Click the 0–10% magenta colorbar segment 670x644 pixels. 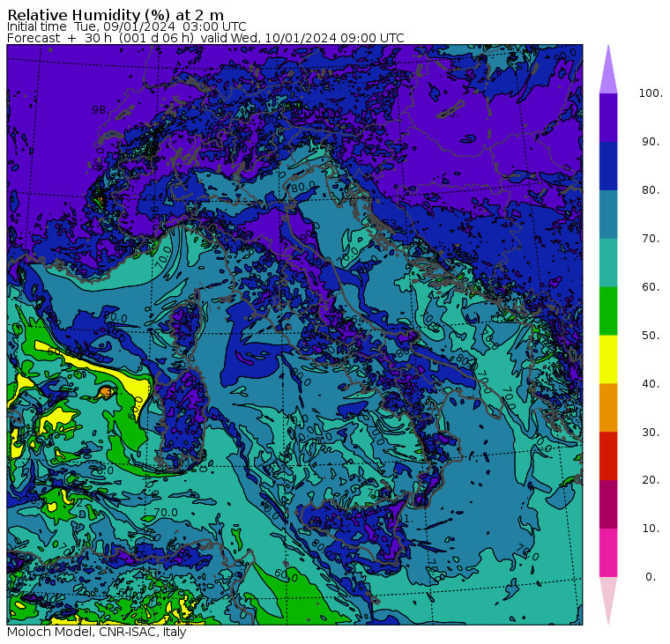[x=608, y=553]
